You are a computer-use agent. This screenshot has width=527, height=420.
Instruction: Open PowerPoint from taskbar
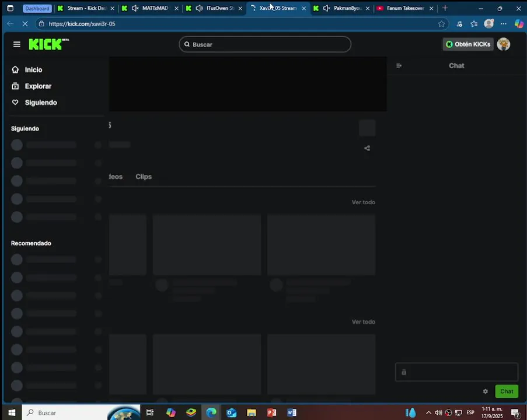[x=271, y=412]
